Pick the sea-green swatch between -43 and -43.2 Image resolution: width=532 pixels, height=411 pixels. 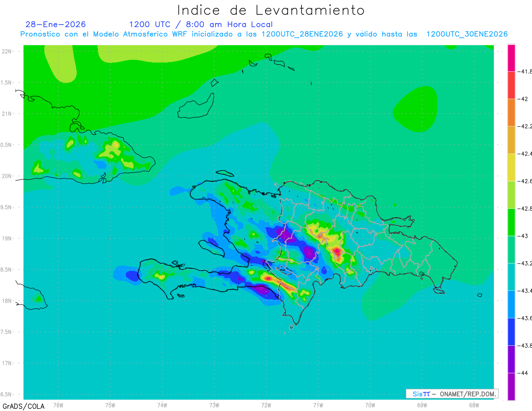511,250
